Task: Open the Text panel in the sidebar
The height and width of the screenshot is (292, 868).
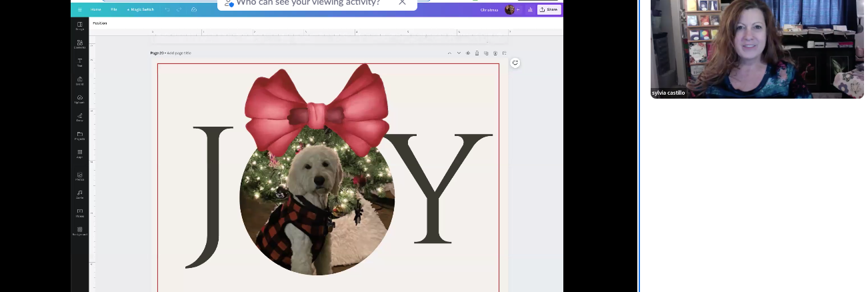Action: click(x=80, y=63)
